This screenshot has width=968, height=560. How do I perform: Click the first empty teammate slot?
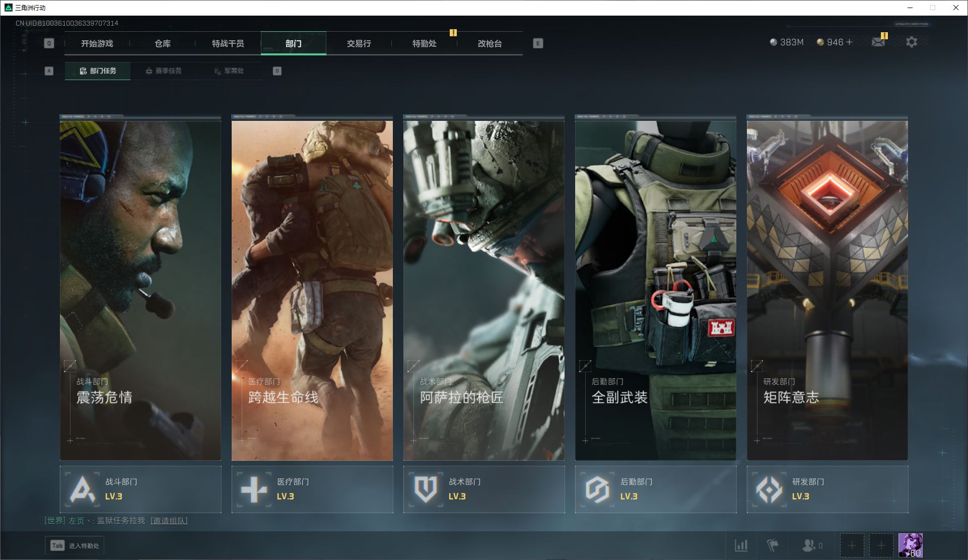coord(852,545)
